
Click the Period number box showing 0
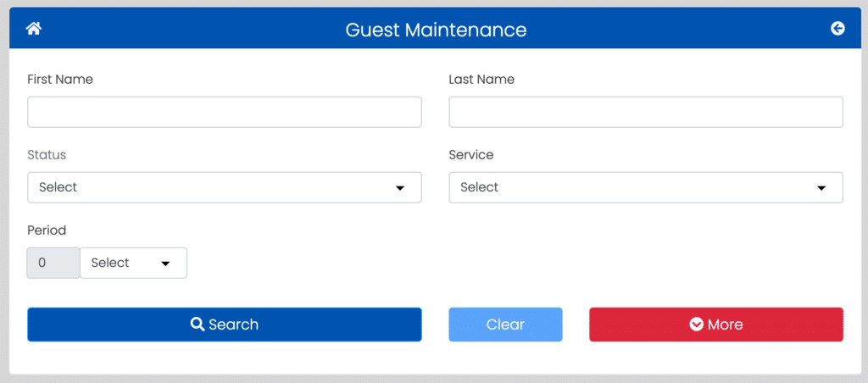point(53,263)
